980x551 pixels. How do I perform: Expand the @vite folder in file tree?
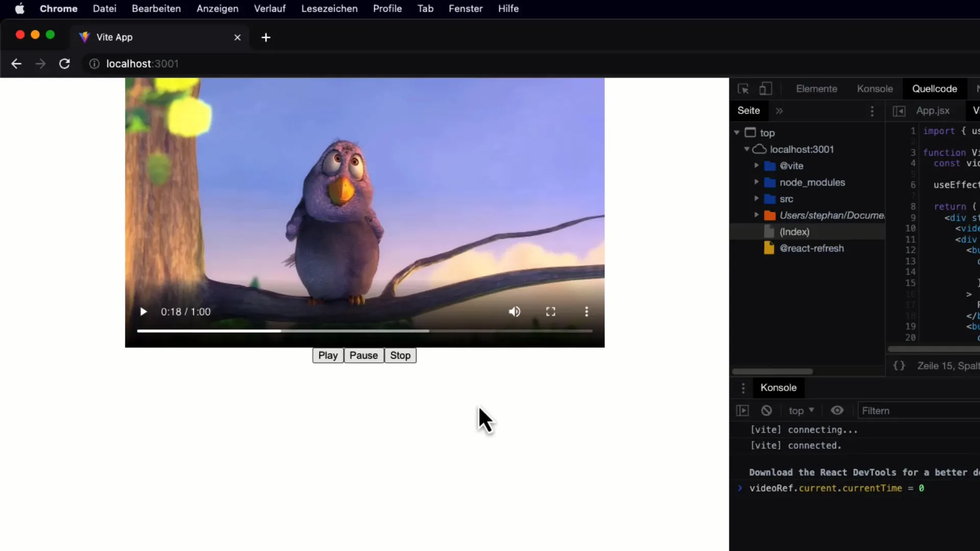click(756, 165)
